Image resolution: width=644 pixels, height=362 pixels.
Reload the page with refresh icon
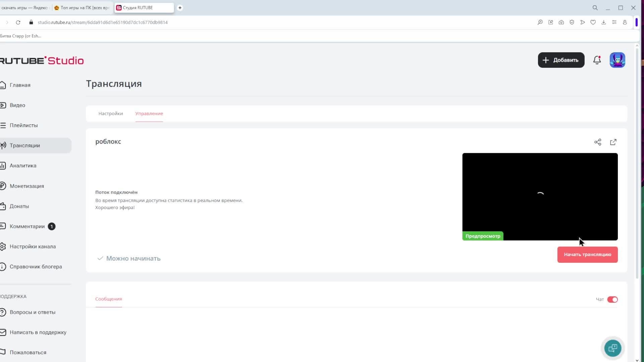[x=18, y=22]
